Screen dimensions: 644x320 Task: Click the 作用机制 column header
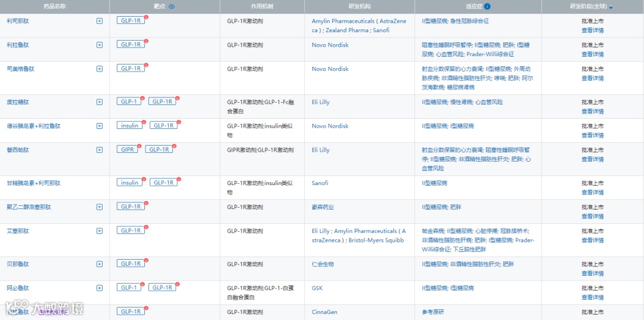(262, 7)
